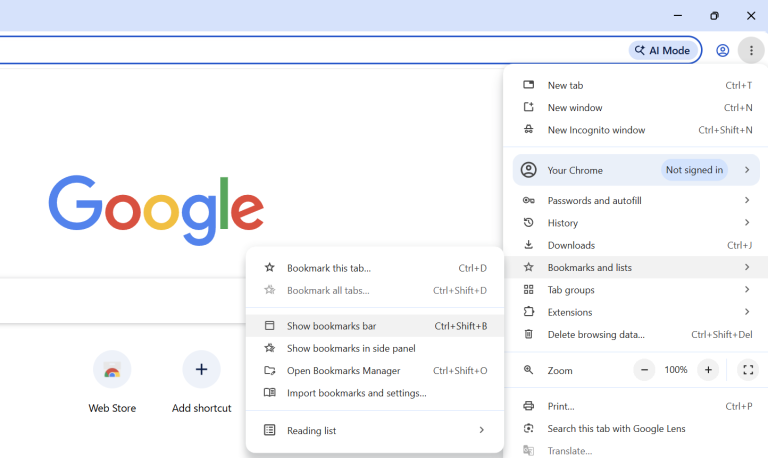Image resolution: width=768 pixels, height=458 pixels.
Task: Increase zoom with the plus button
Action: (x=708, y=370)
